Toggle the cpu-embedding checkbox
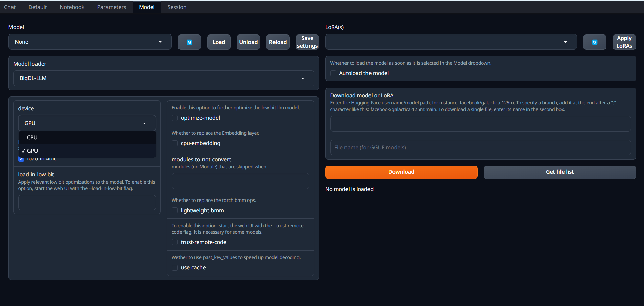Image resolution: width=644 pixels, height=306 pixels. [x=175, y=143]
